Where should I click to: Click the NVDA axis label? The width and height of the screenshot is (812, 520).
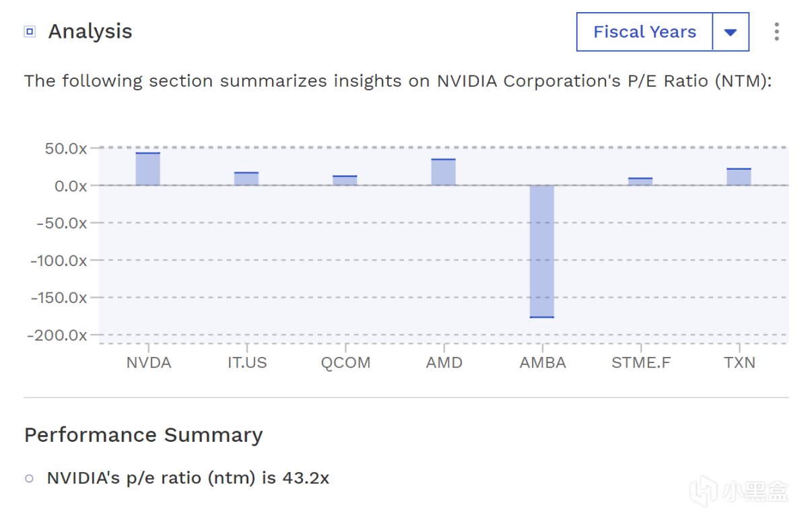click(149, 362)
